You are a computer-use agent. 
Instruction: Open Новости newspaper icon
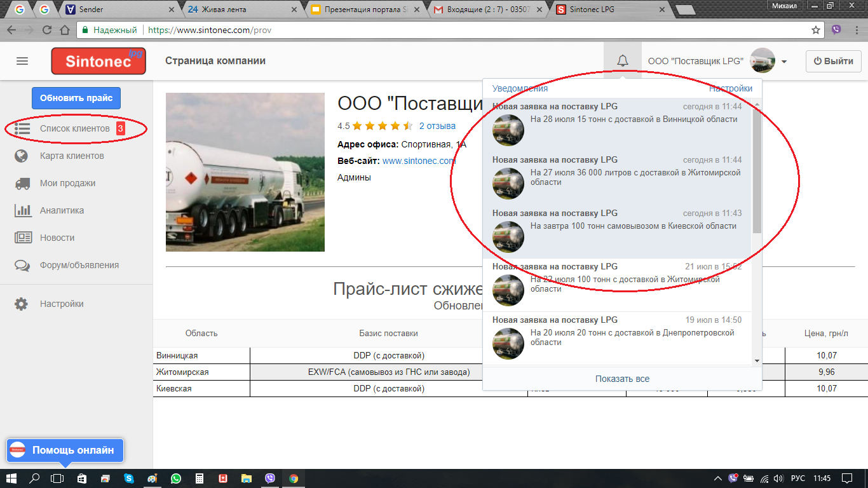pyautogui.click(x=22, y=238)
